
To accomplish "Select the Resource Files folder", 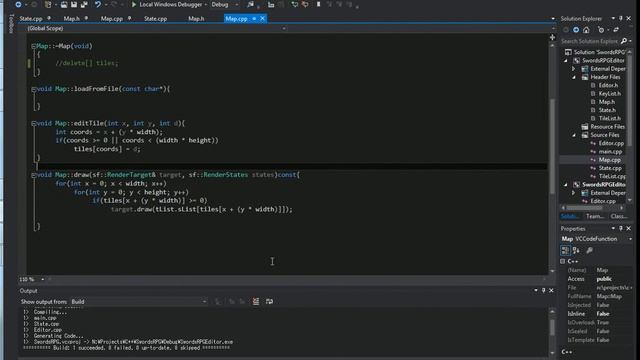I will (607, 127).
